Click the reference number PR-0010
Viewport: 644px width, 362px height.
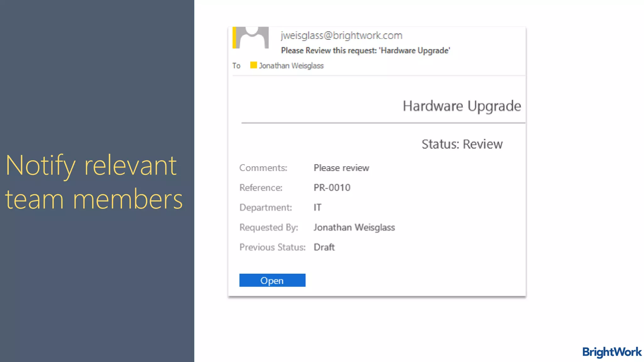[332, 188]
